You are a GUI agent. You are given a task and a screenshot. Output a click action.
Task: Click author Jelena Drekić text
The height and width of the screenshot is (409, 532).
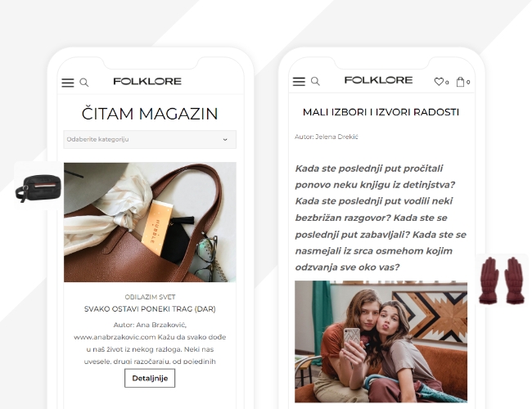pos(326,137)
